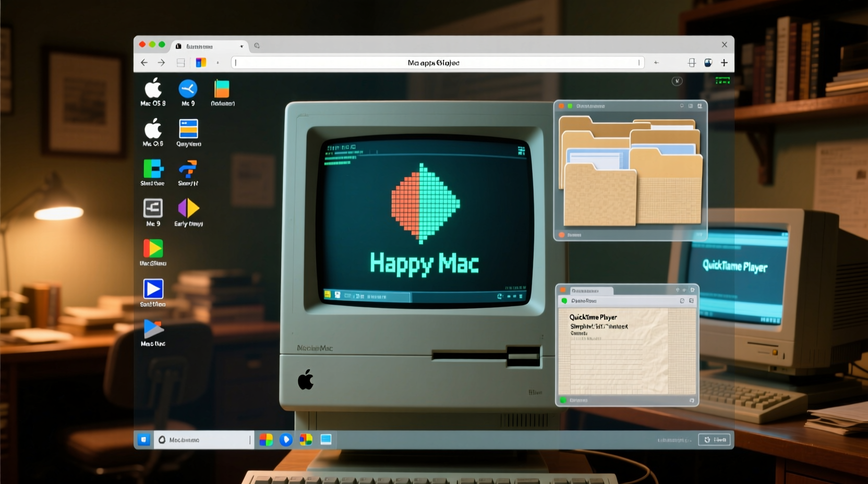Open the front textured folder in folders window

[600, 194]
